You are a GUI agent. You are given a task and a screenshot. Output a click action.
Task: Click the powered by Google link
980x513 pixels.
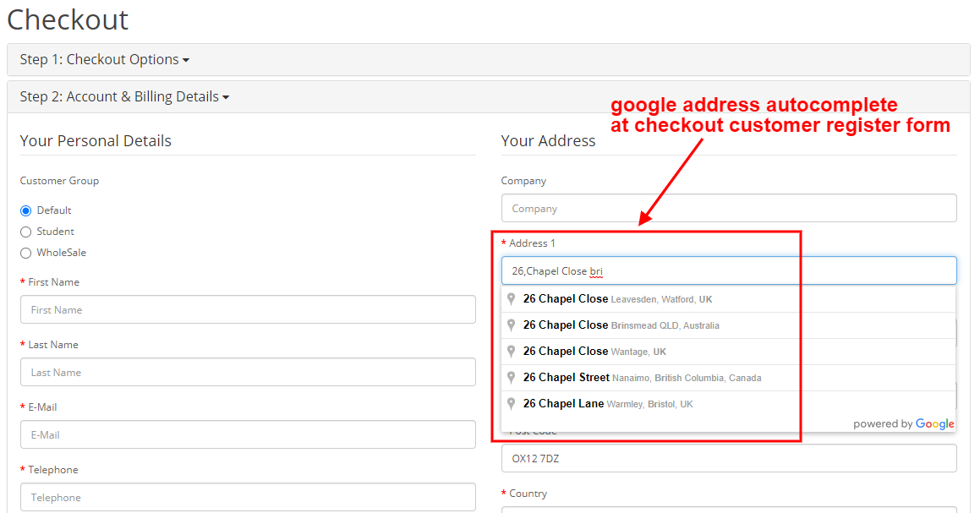click(x=904, y=424)
